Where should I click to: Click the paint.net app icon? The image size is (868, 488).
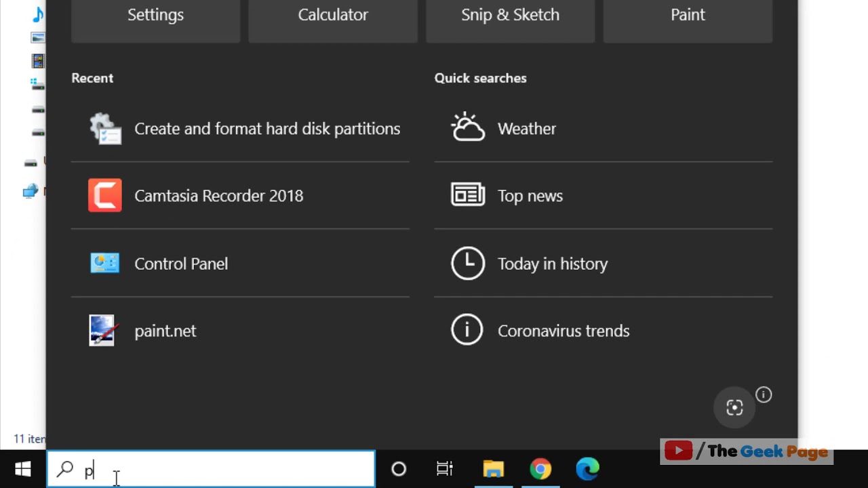103,331
